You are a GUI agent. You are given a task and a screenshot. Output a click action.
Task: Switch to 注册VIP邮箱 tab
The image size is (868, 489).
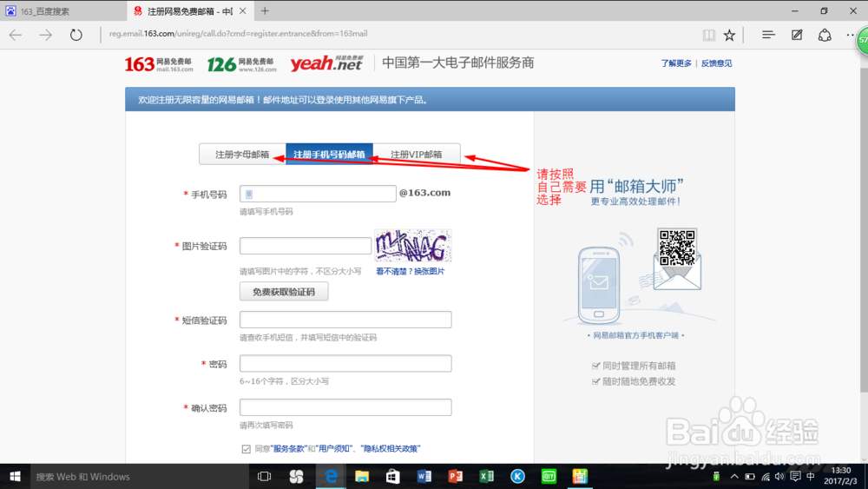click(x=417, y=154)
